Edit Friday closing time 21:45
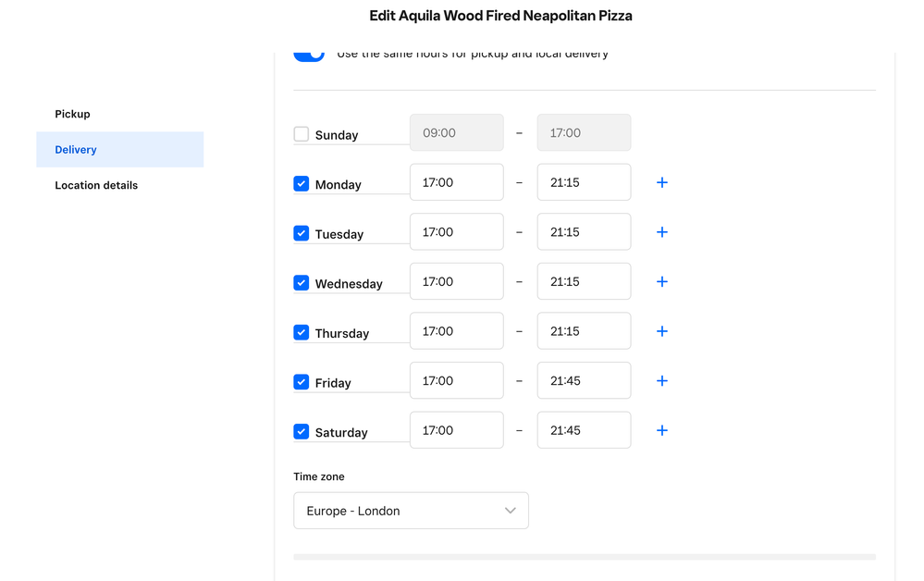The image size is (924, 581). 584,381
